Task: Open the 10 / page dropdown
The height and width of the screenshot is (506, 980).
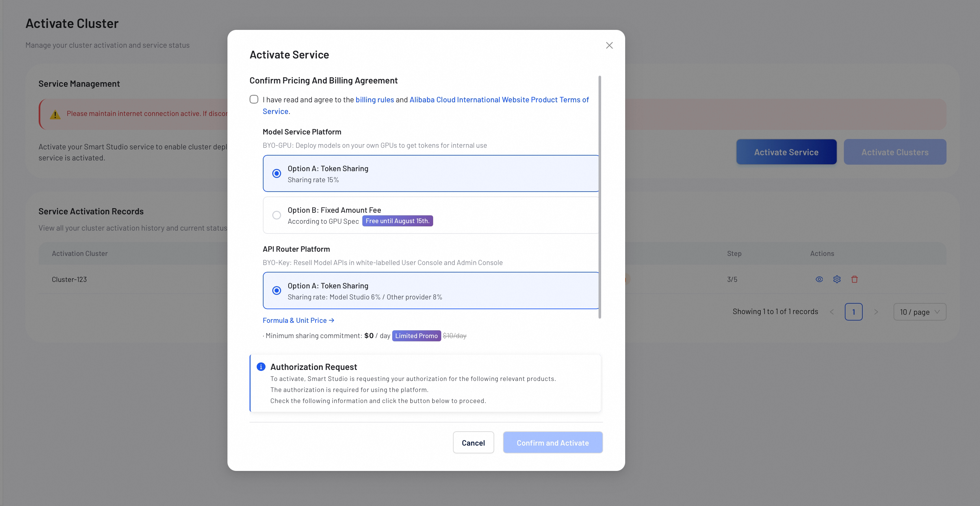Action: click(920, 312)
